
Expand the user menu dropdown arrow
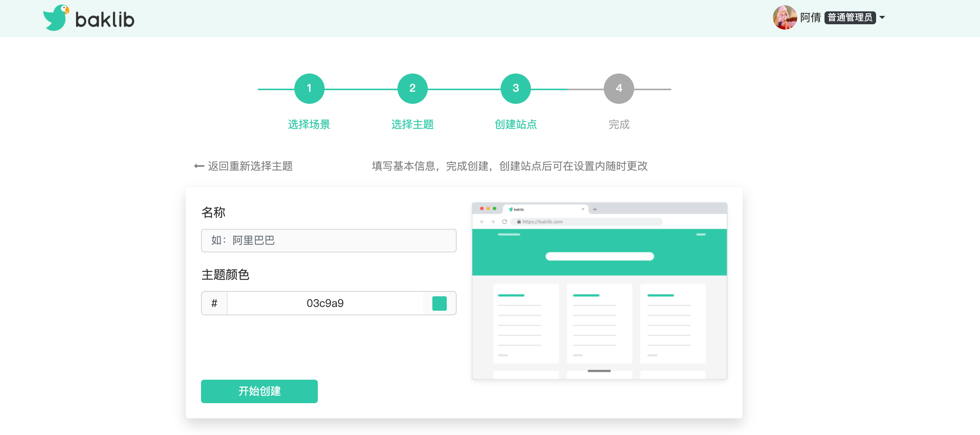click(882, 17)
